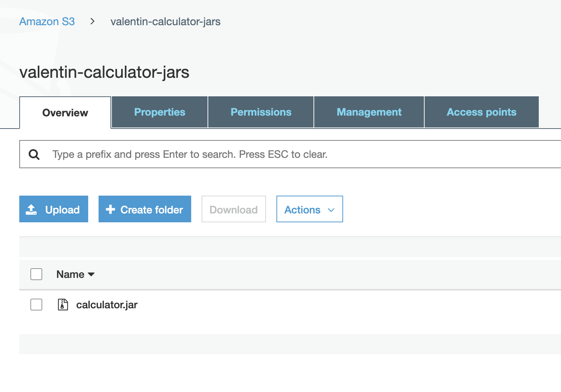
Task: Switch to the Permissions tab
Action: [261, 112]
